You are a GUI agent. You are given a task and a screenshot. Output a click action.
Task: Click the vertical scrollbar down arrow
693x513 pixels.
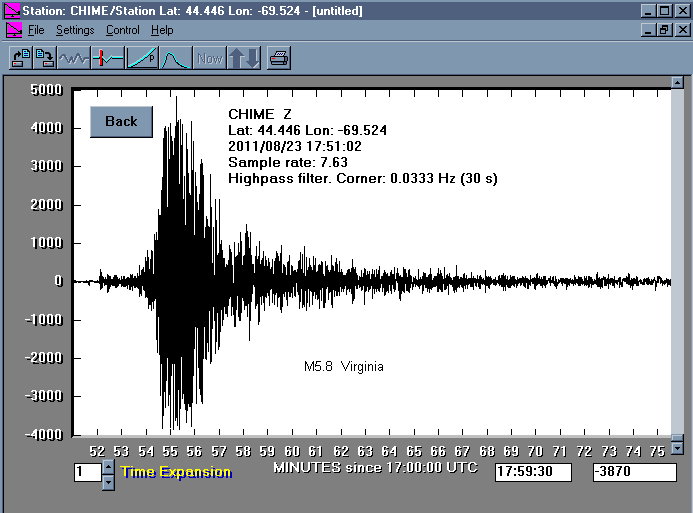pos(678,447)
